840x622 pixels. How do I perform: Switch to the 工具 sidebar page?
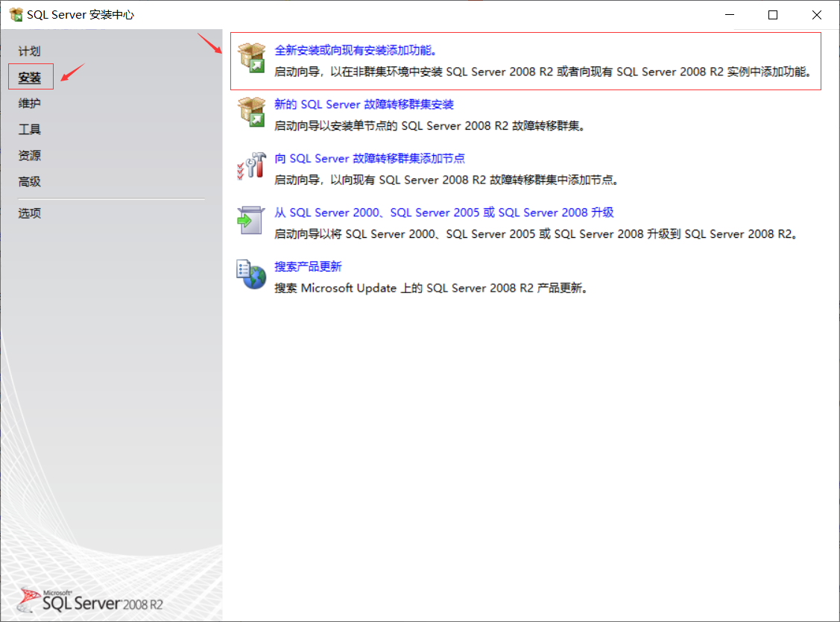(30, 129)
